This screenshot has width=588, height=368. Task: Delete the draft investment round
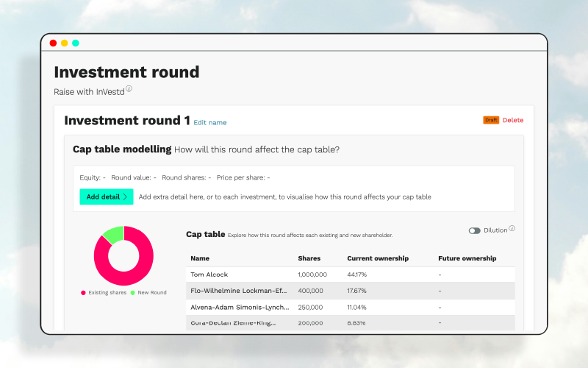point(513,120)
